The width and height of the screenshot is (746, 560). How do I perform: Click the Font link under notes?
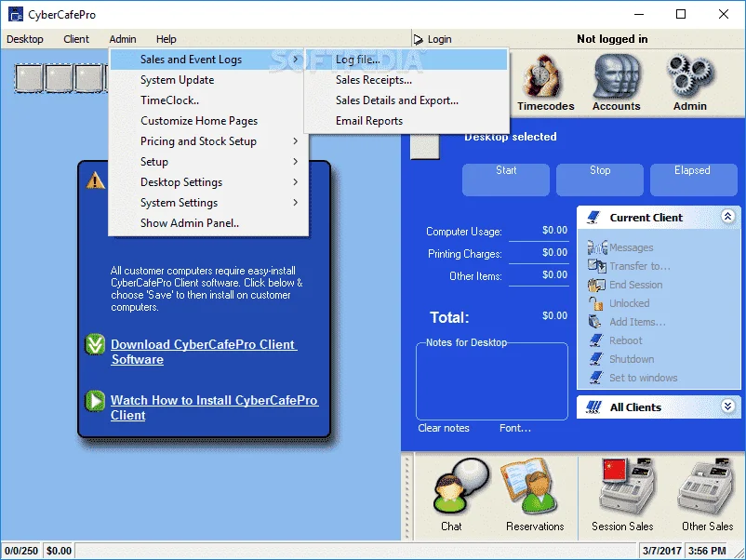pos(515,428)
